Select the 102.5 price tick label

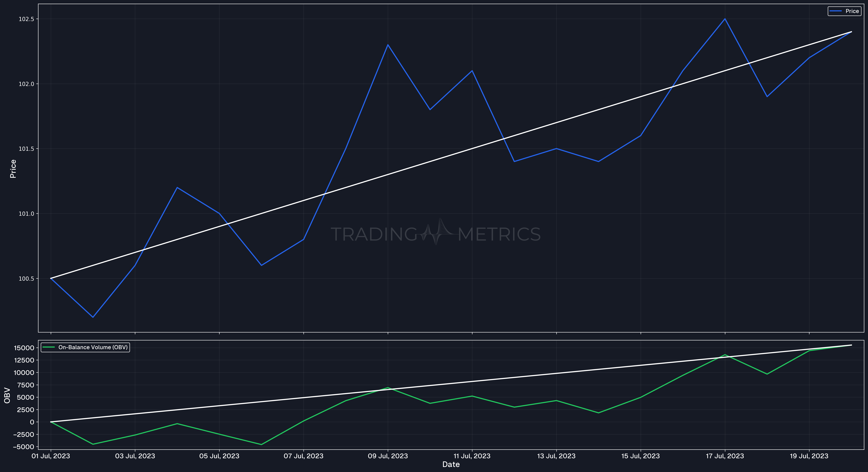click(26, 19)
